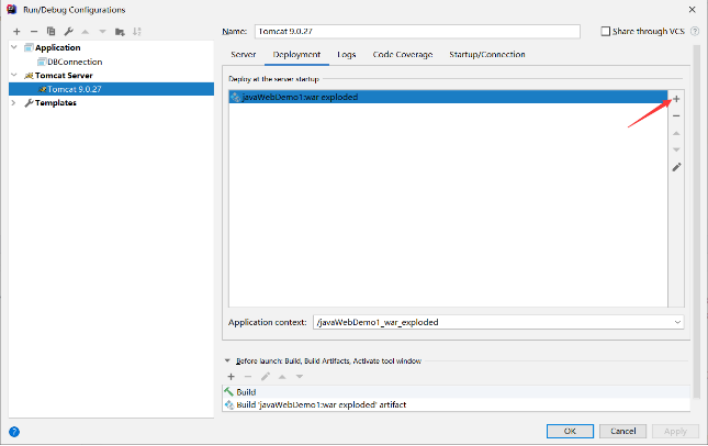Select the Build launch task row
The height and width of the screenshot is (446, 708).
tap(456, 392)
